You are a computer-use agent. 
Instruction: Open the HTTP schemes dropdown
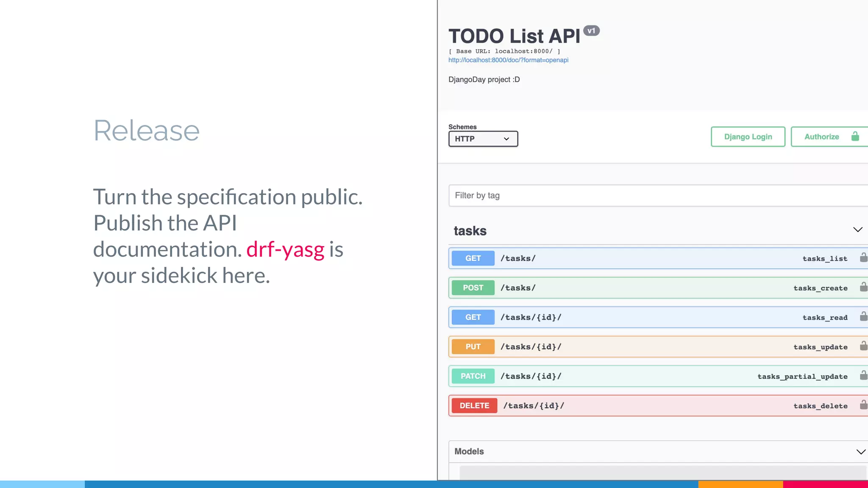click(x=483, y=139)
